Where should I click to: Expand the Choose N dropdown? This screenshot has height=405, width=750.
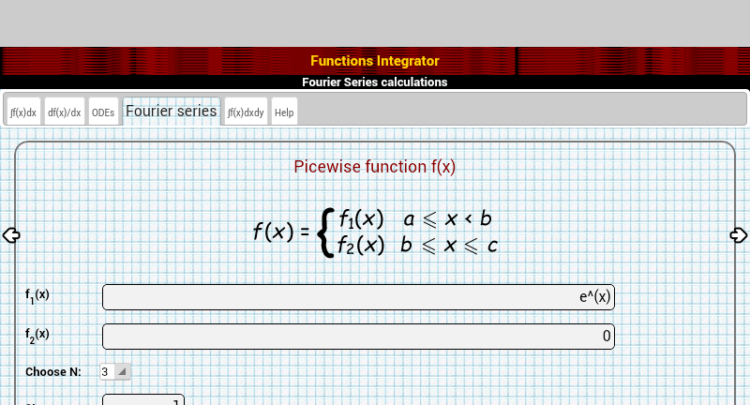[114, 372]
